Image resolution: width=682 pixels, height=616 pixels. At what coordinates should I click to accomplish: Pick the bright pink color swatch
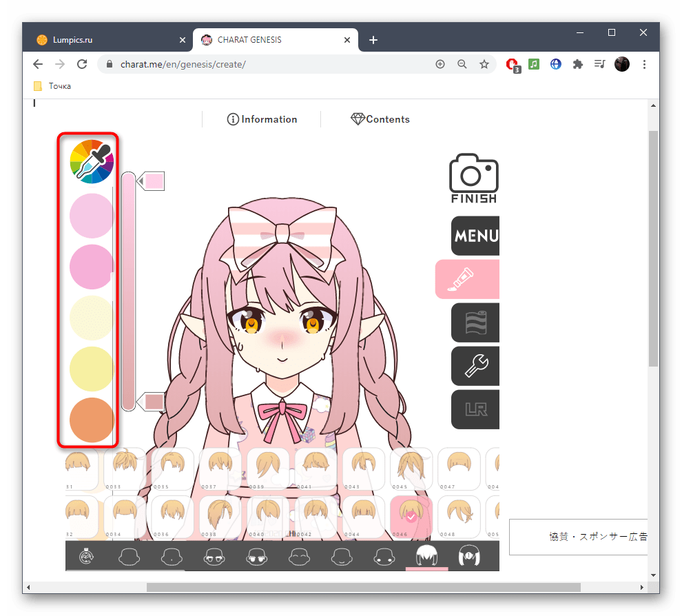pos(92,266)
